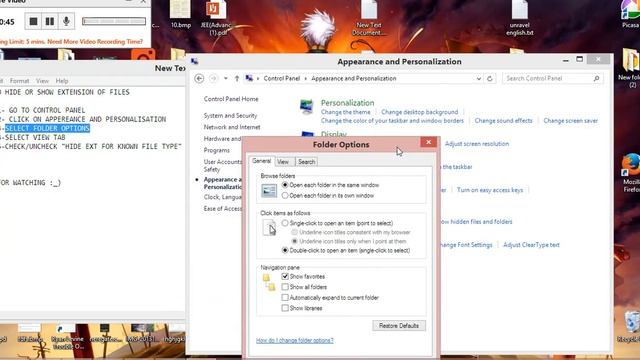Check Show libraries checkbox
Viewport: 640px width, 360px height.
coord(285,308)
